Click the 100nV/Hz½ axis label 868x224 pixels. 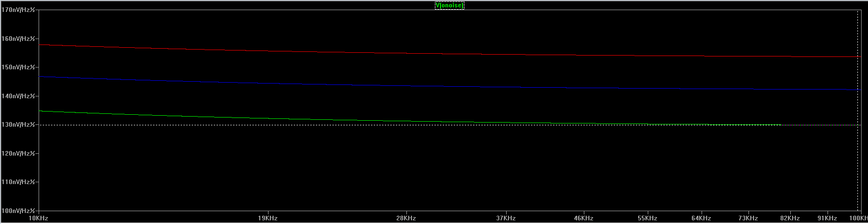pyautogui.click(x=18, y=211)
